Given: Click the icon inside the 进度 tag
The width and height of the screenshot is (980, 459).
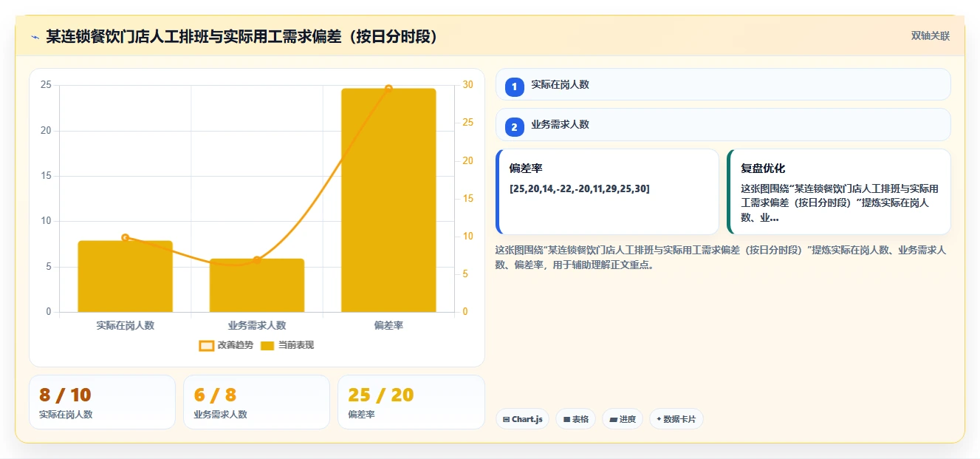Looking at the screenshot, I should (614, 419).
